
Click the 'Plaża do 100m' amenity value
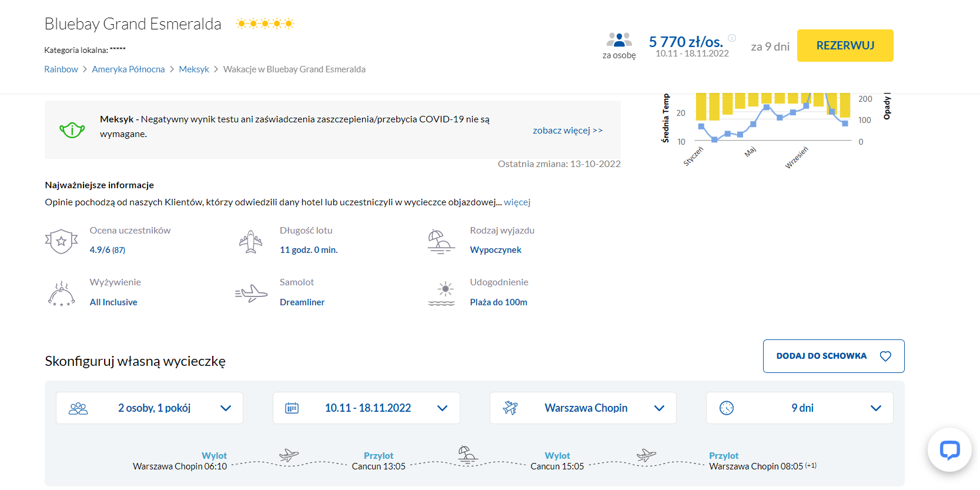coord(499,302)
